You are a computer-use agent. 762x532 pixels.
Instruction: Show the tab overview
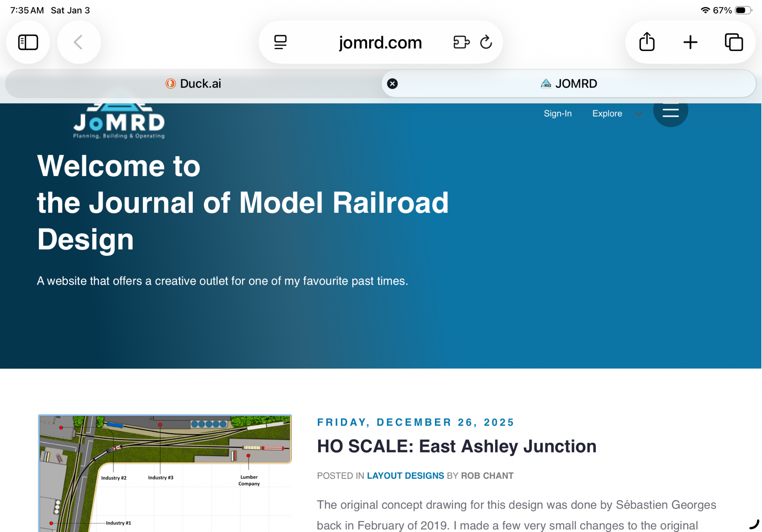point(734,42)
